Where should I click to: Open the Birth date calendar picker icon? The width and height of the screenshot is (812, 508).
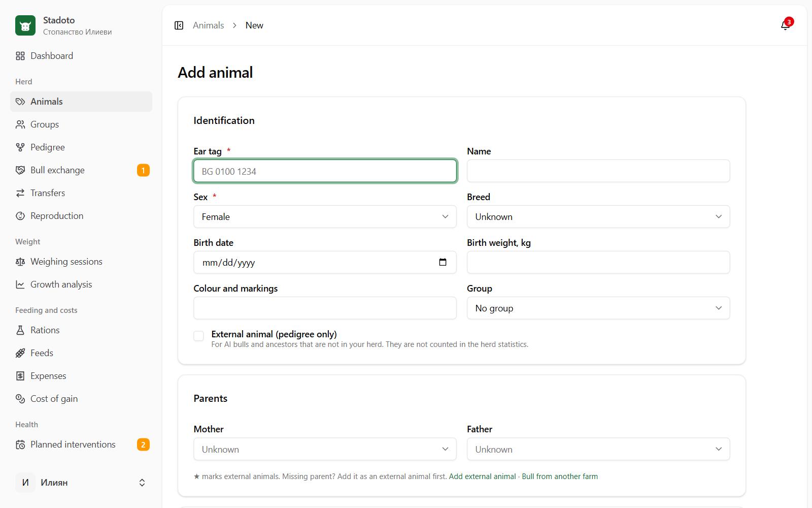pos(443,262)
